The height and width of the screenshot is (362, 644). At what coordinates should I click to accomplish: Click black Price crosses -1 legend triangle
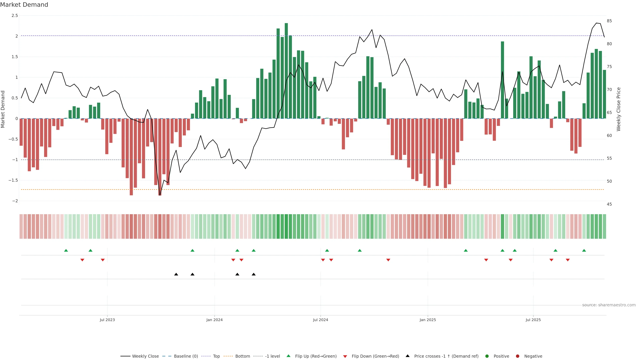pos(408,356)
